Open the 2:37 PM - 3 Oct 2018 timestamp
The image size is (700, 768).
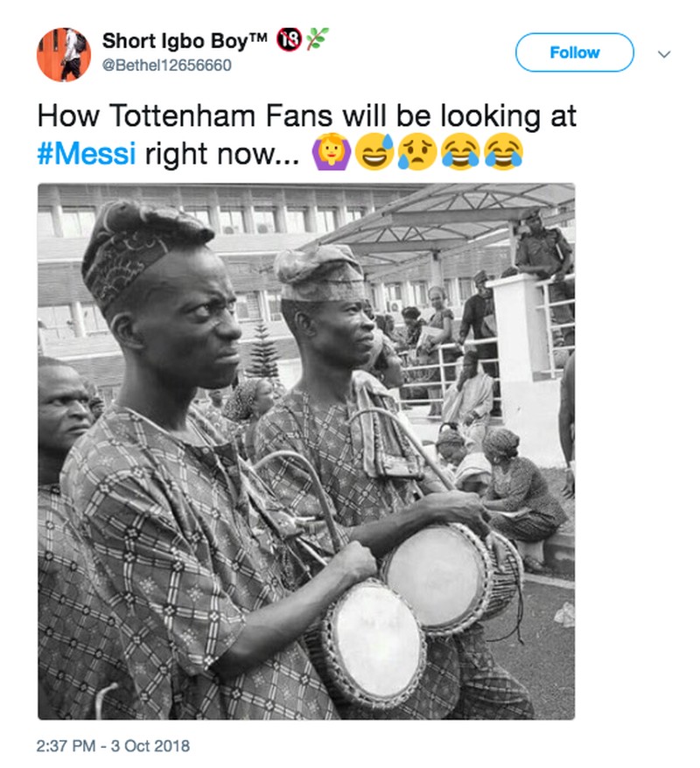click(113, 746)
